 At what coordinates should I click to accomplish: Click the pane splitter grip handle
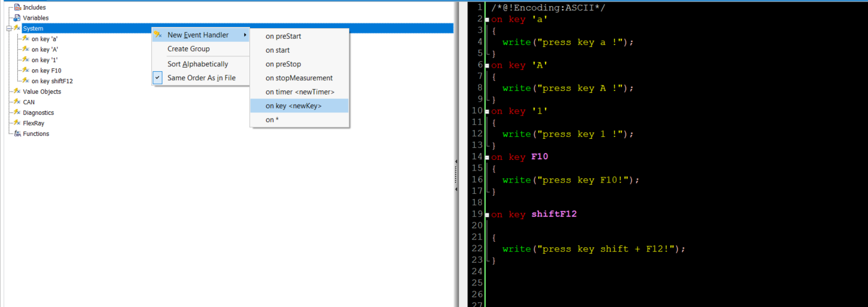point(456,175)
